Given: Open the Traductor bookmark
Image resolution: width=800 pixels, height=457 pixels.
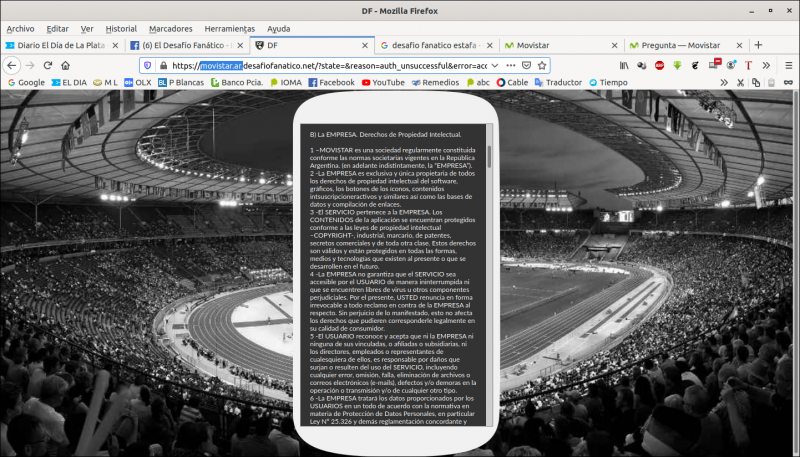Looking at the screenshot, I should click(x=558, y=82).
